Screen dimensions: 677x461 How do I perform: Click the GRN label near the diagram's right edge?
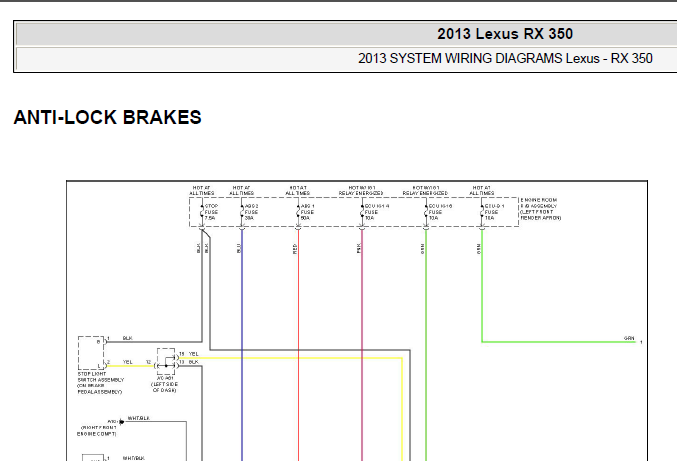coord(629,338)
